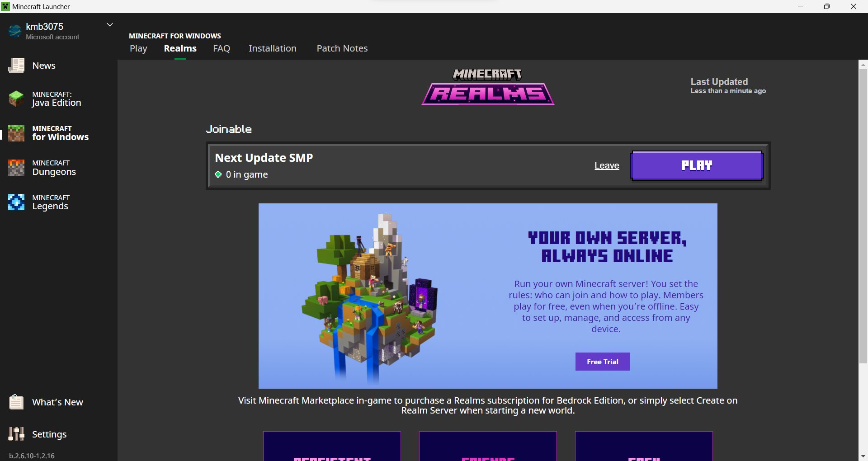This screenshot has height=461, width=868.
Task: Close the Minecraft Launcher window
Action: coord(854,6)
